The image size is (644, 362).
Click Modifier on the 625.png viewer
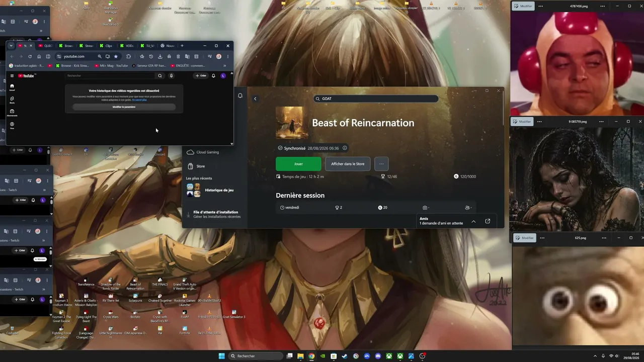click(x=525, y=238)
